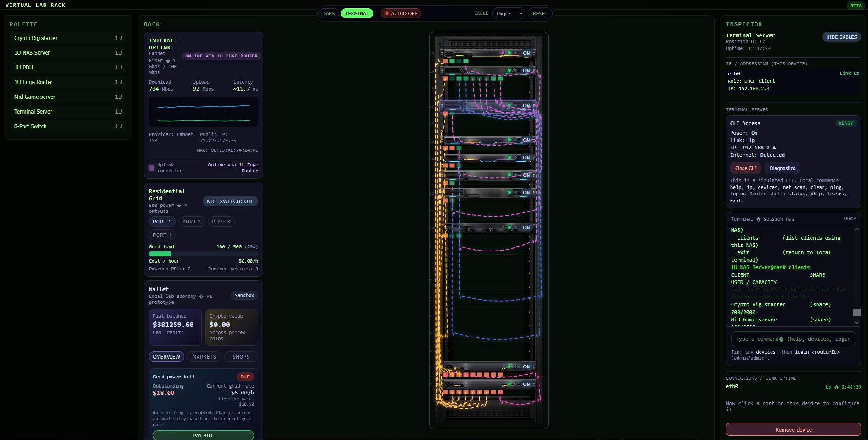Screen dimensions: 868x440
Task: Switch to the MARKETS tab in Wallet
Action: coord(204,356)
